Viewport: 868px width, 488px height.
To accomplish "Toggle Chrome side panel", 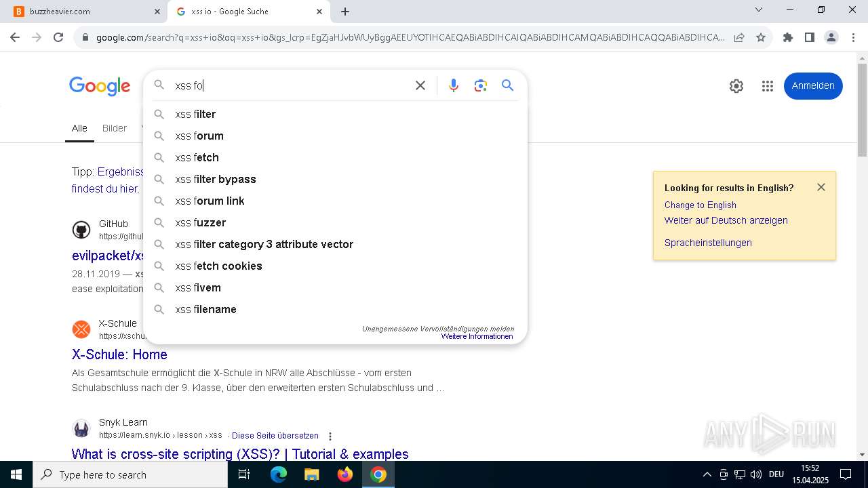I will tap(810, 37).
